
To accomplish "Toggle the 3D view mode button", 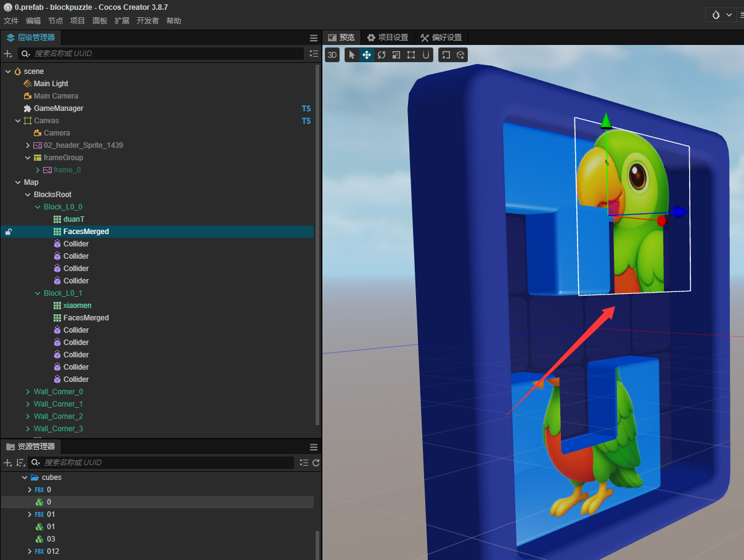I will (x=332, y=55).
